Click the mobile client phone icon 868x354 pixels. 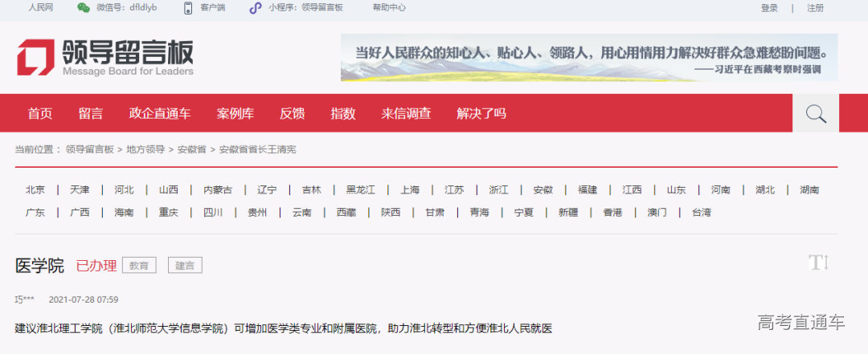pyautogui.click(x=188, y=8)
